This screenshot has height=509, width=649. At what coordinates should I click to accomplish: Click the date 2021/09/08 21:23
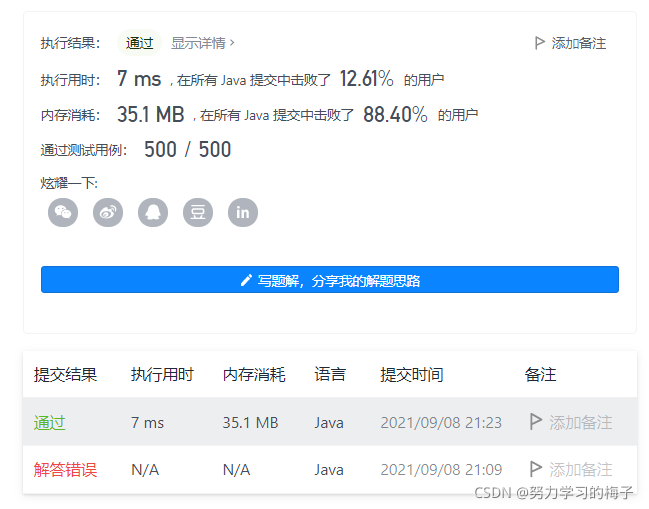(441, 423)
